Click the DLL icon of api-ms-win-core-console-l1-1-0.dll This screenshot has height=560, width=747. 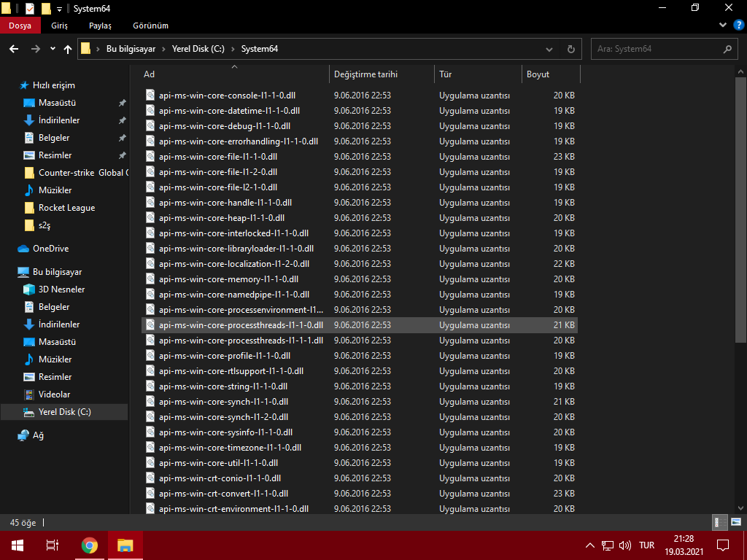[x=150, y=96]
